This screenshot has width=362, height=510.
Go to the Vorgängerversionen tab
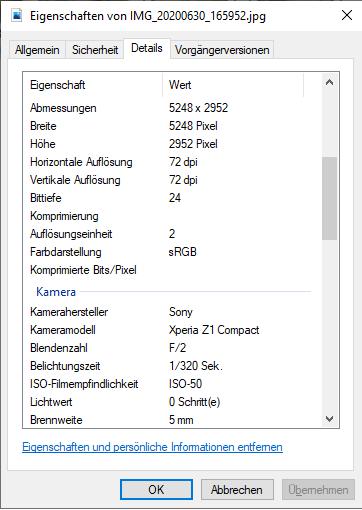222,50
